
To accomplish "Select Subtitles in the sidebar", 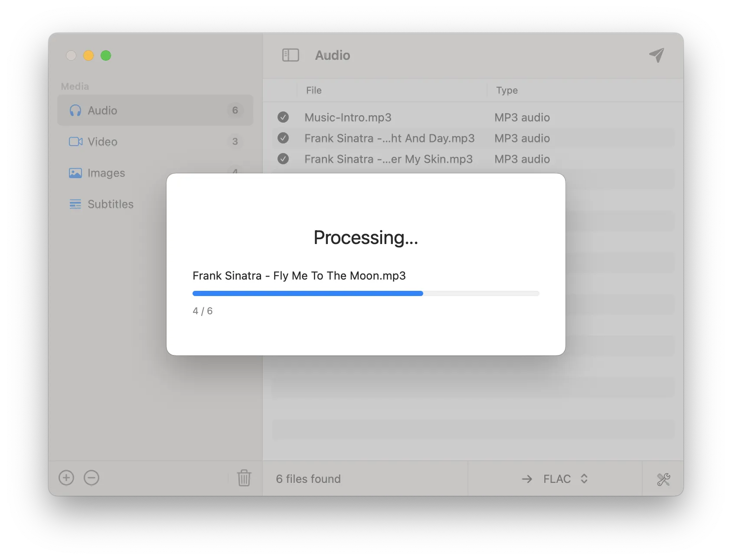I will (110, 204).
